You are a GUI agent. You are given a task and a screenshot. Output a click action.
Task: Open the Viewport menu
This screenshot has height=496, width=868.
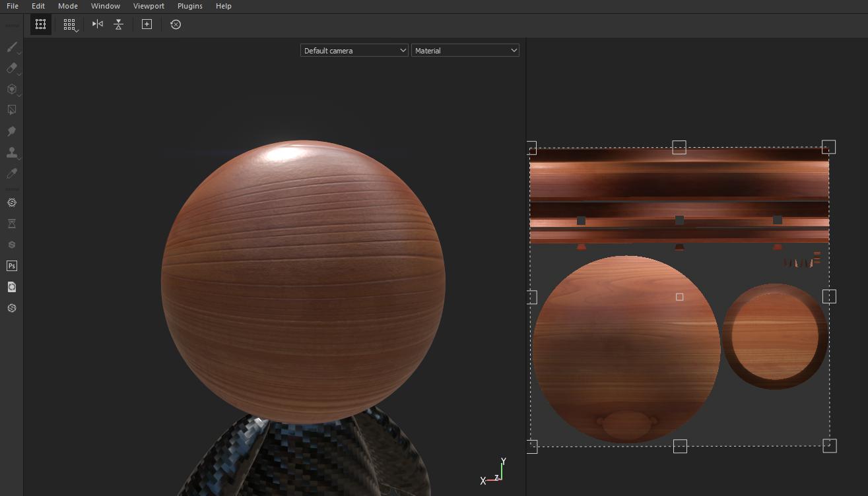tap(149, 6)
